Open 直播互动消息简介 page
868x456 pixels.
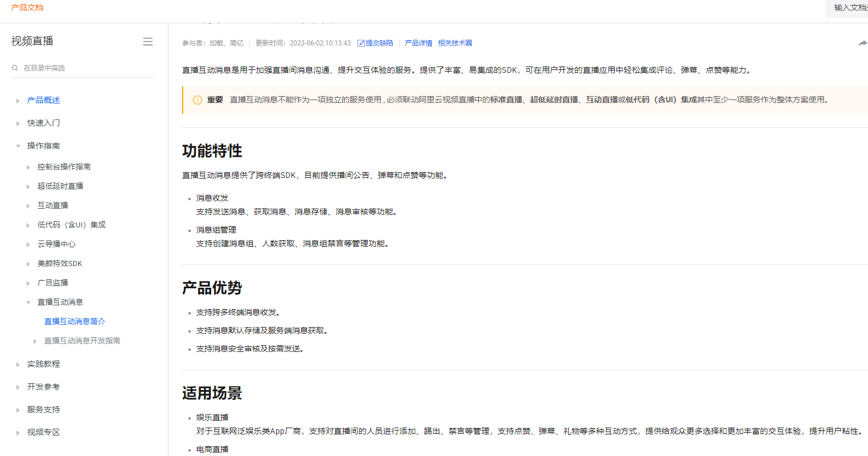click(75, 321)
